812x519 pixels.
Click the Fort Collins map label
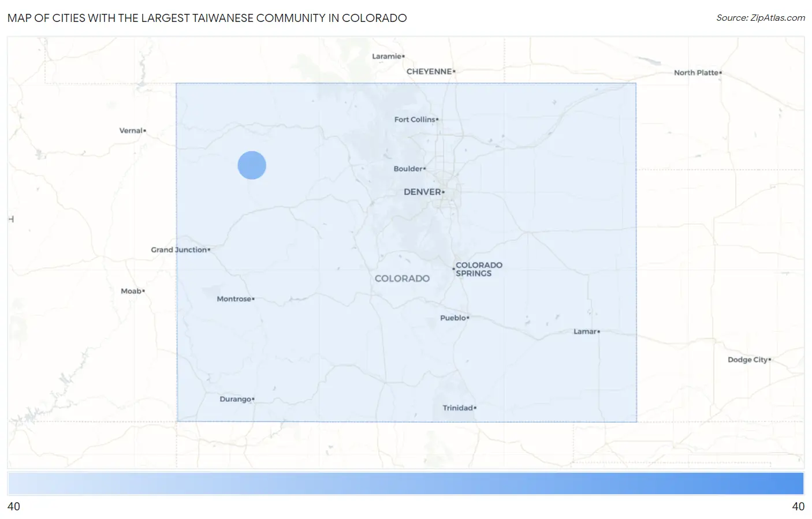click(416, 120)
